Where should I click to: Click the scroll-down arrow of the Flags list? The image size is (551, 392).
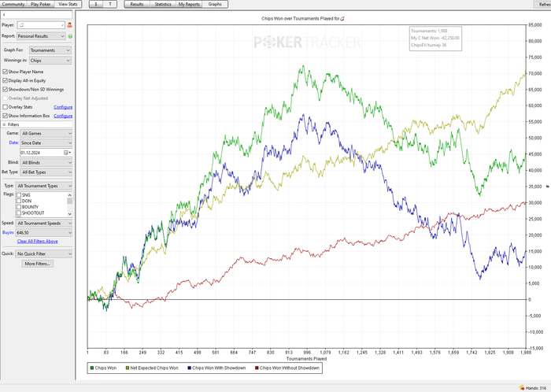click(x=69, y=213)
